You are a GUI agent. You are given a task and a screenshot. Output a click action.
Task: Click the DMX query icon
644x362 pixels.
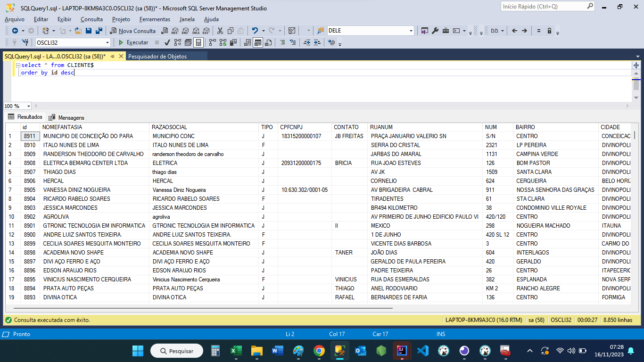click(185, 31)
